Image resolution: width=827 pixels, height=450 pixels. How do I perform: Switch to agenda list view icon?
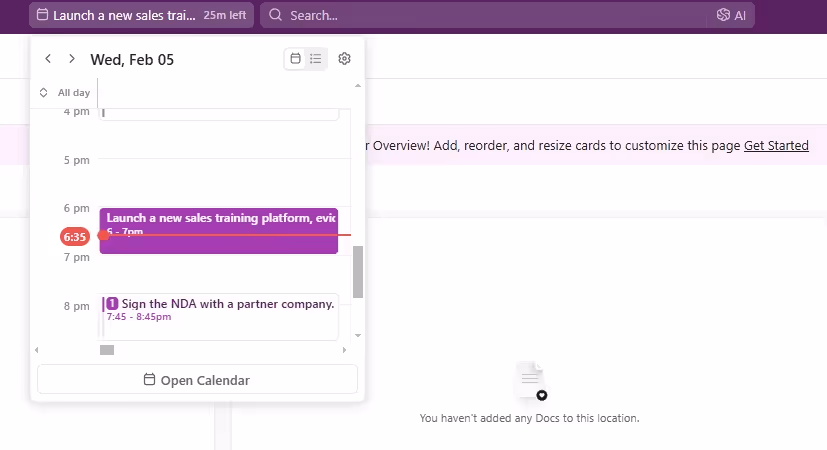point(315,59)
